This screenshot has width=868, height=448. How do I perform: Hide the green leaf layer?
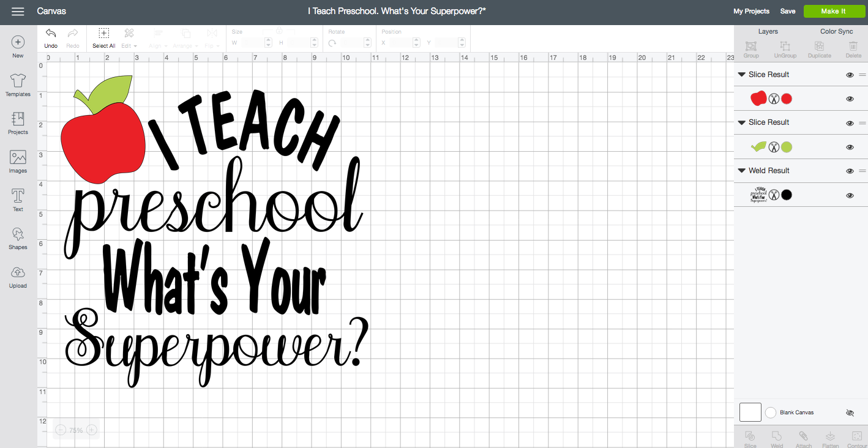850,147
